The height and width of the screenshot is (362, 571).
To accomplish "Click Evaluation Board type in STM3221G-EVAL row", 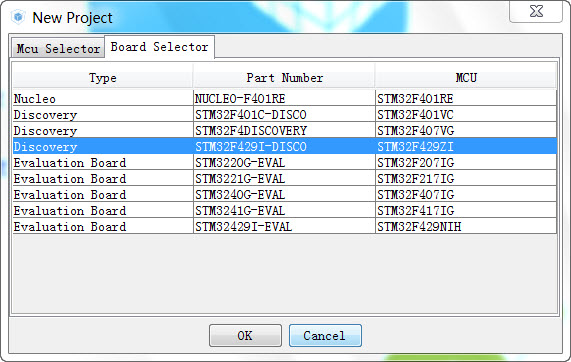I will pos(103,178).
